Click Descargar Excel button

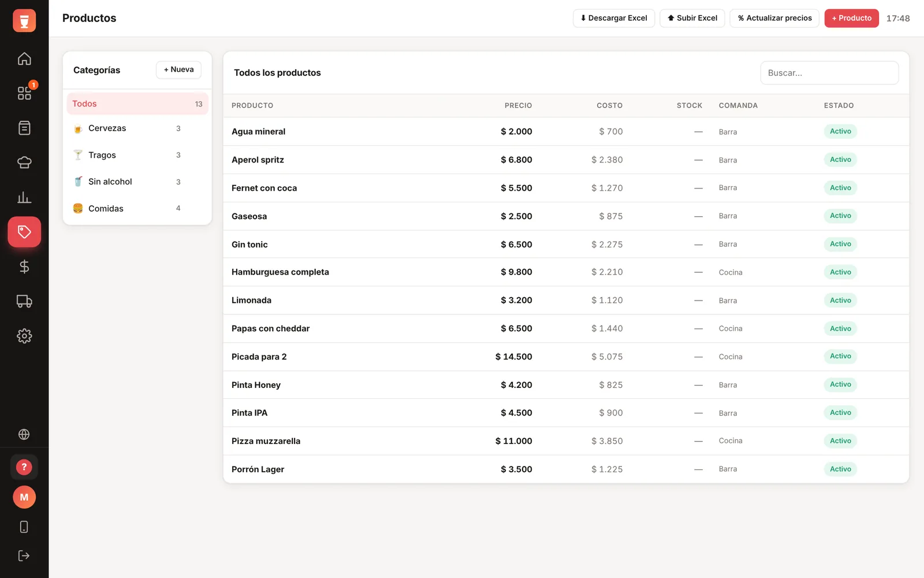614,18
